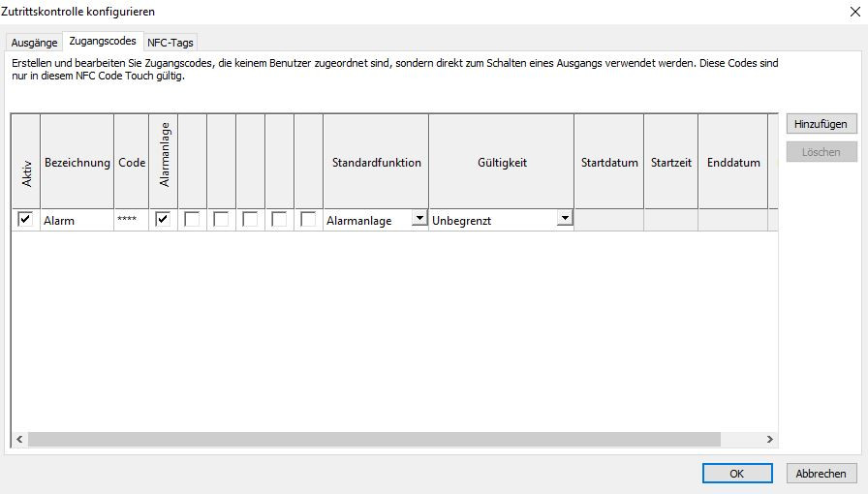Viewport: 868px width, 494px height.
Task: Click the Startzeit cell in Alarm row
Action: [x=671, y=221]
